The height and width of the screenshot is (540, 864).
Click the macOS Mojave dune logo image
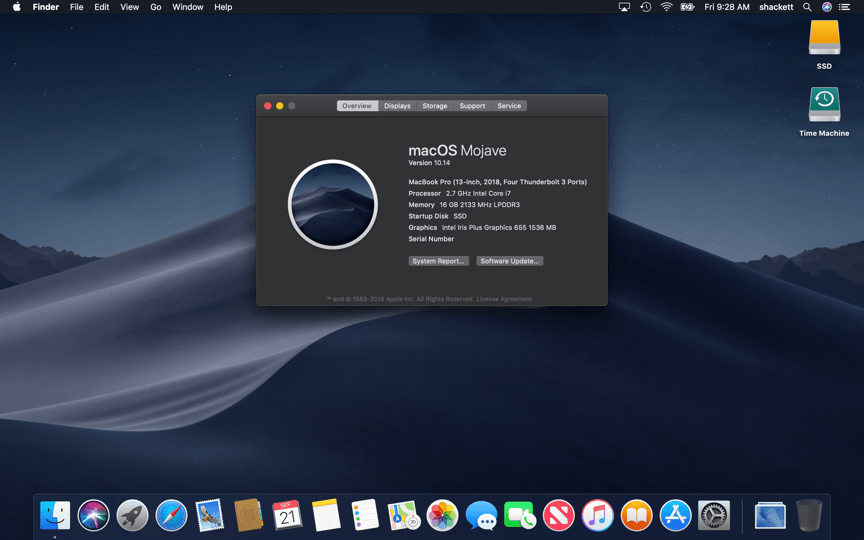pyautogui.click(x=333, y=204)
